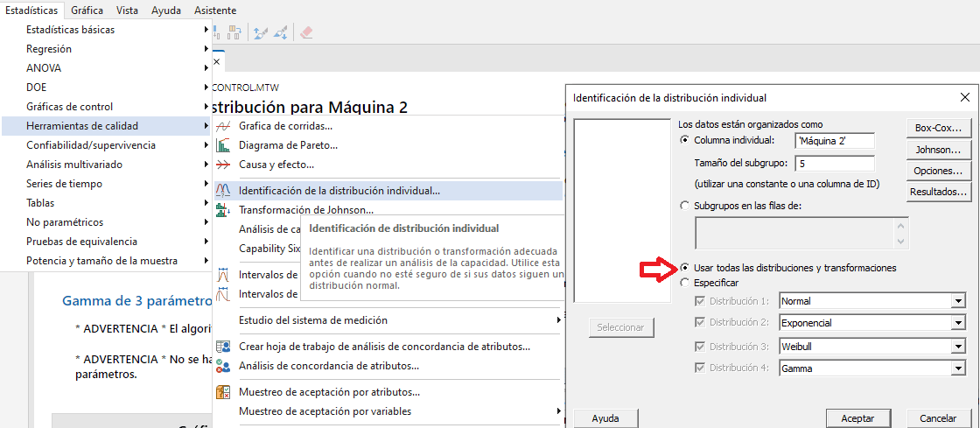Viewport: 980px width, 428px height.
Task: Click the Causa y efecto fishbone icon
Action: point(223,165)
